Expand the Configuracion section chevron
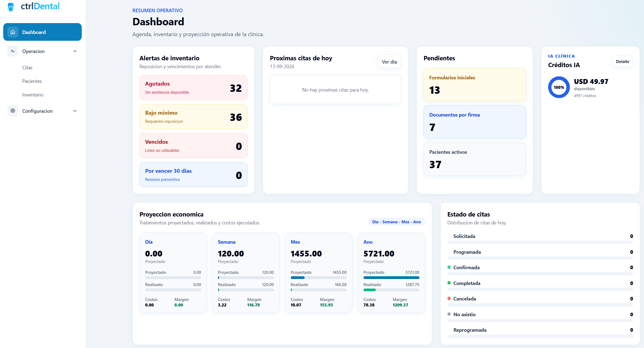The height and width of the screenshot is (348, 644). [75, 111]
